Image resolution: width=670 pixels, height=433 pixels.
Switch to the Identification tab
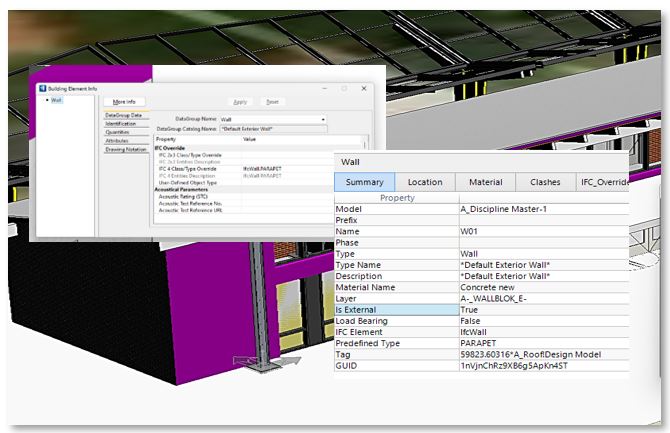point(122,124)
